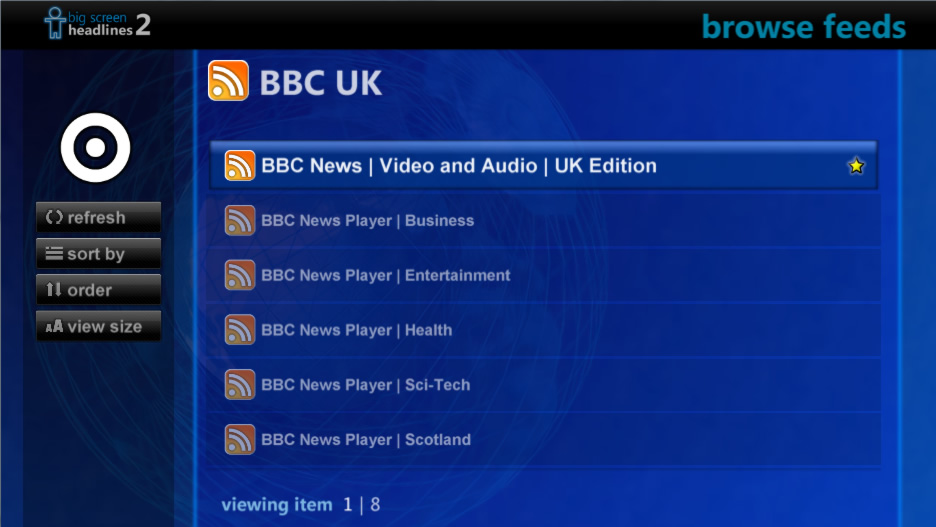Select the BBC UK feed title
This screenshot has width=936, height=527.
click(321, 82)
